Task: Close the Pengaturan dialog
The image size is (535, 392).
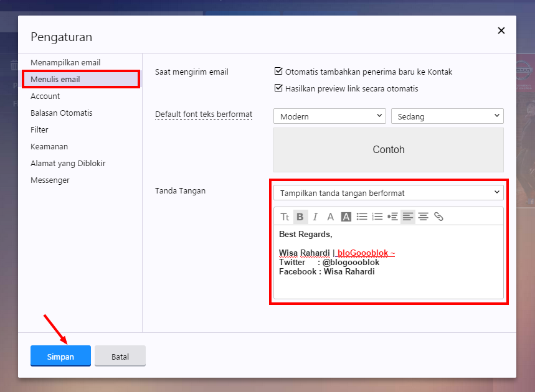Action: pyautogui.click(x=501, y=30)
